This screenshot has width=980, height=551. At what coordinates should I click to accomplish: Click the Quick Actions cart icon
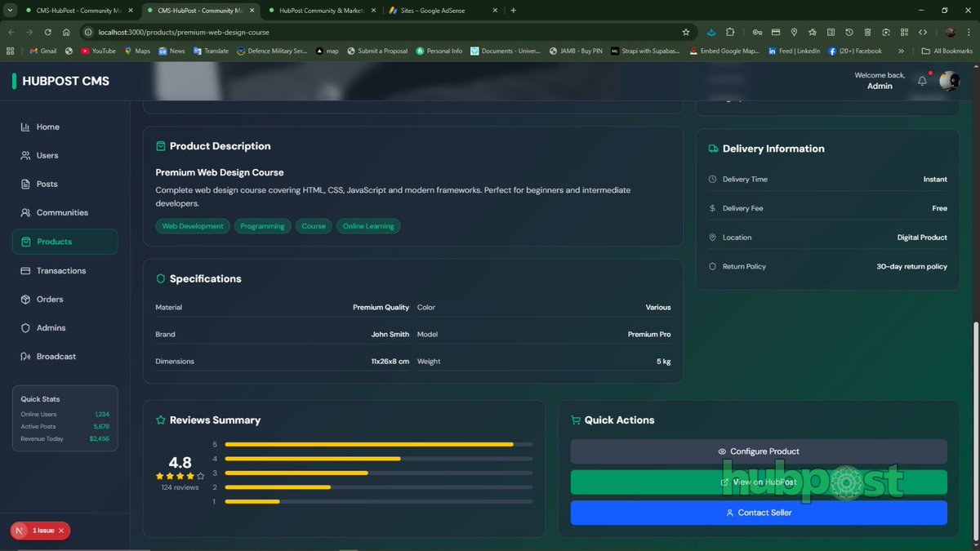tap(576, 420)
